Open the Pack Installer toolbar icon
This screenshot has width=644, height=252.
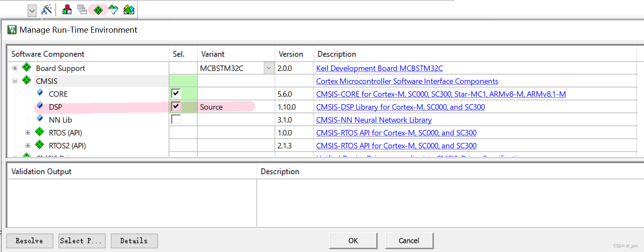pyautogui.click(x=129, y=10)
